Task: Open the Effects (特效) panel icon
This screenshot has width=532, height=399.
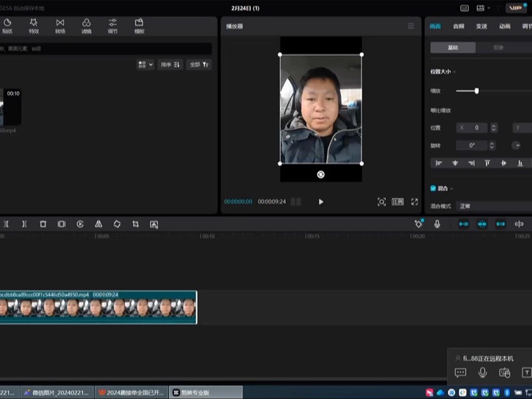Action: click(34, 26)
